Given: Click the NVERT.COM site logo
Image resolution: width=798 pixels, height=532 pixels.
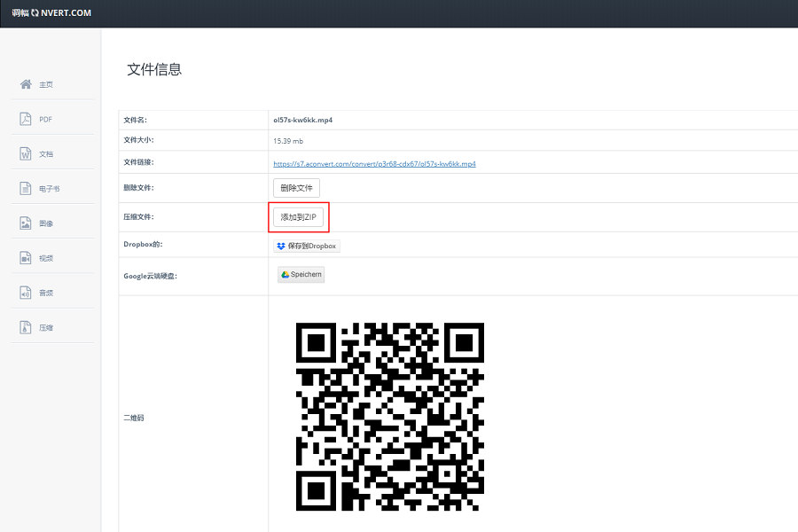Looking at the screenshot, I should click(51, 12).
